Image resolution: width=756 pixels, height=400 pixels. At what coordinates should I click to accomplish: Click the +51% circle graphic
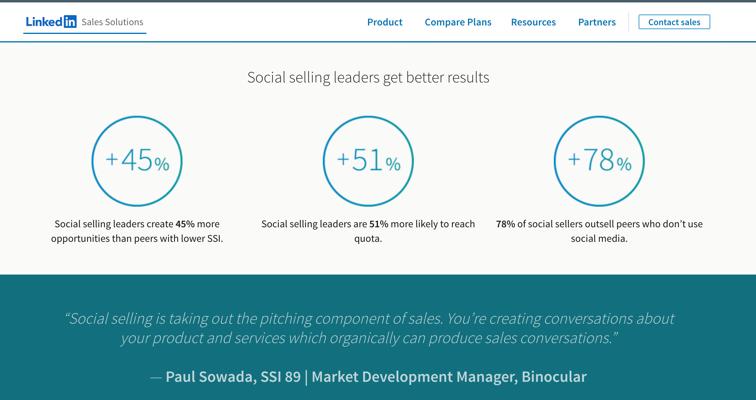(x=369, y=161)
